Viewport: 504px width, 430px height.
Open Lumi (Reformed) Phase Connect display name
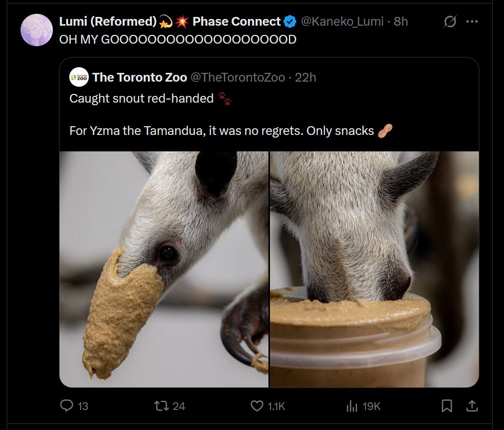tap(169, 22)
